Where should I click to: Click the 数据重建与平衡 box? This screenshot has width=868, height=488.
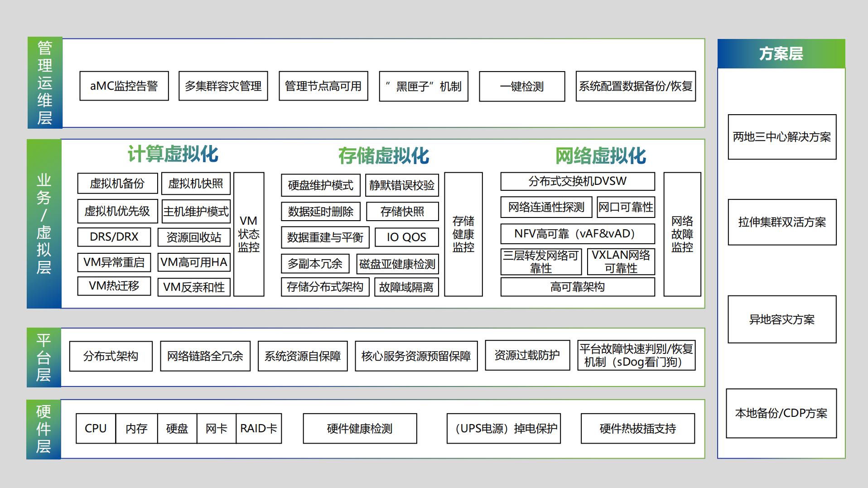325,237
